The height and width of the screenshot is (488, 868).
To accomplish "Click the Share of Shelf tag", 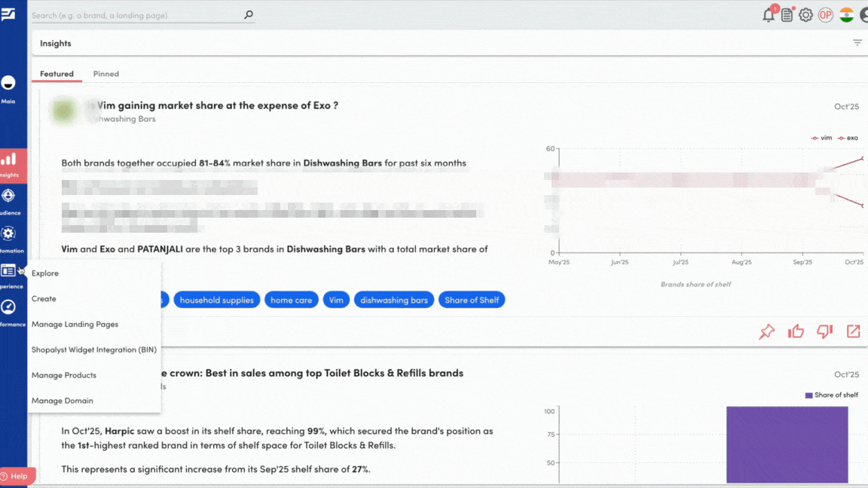I will tap(472, 300).
